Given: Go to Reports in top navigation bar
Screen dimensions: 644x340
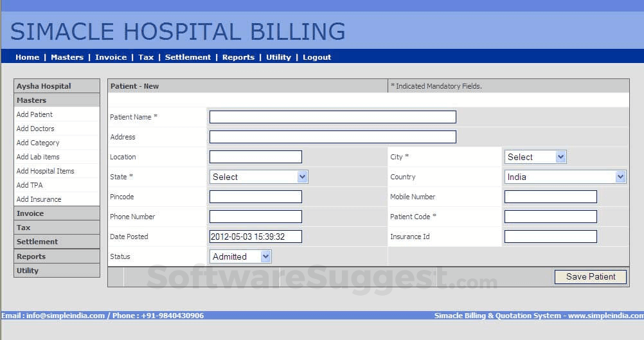Looking at the screenshot, I should 238,57.
